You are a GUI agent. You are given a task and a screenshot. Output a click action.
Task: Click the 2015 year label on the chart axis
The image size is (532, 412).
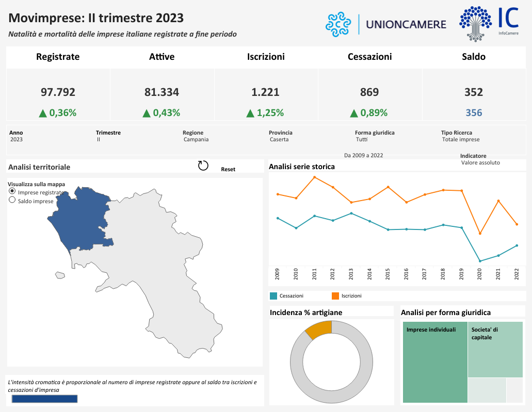(388, 274)
